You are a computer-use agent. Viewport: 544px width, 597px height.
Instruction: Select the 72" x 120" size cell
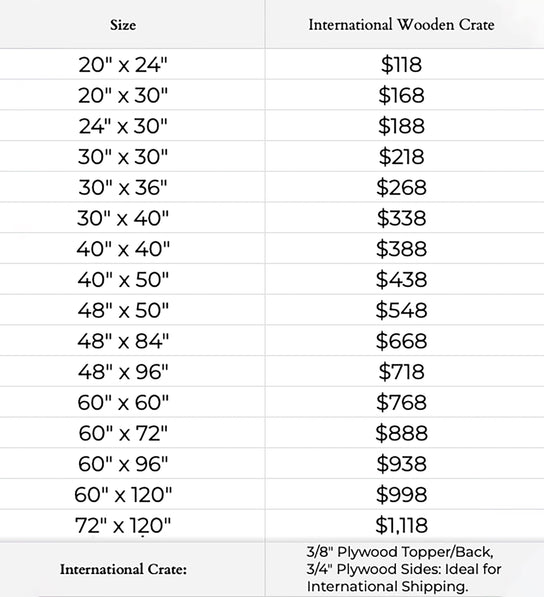coord(123,526)
